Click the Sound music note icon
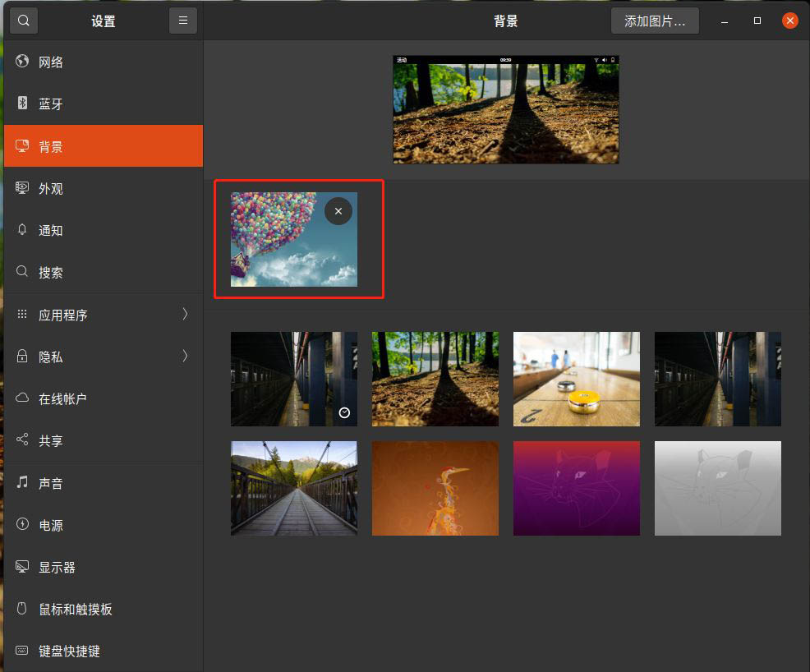This screenshot has height=672, width=810. 22,483
